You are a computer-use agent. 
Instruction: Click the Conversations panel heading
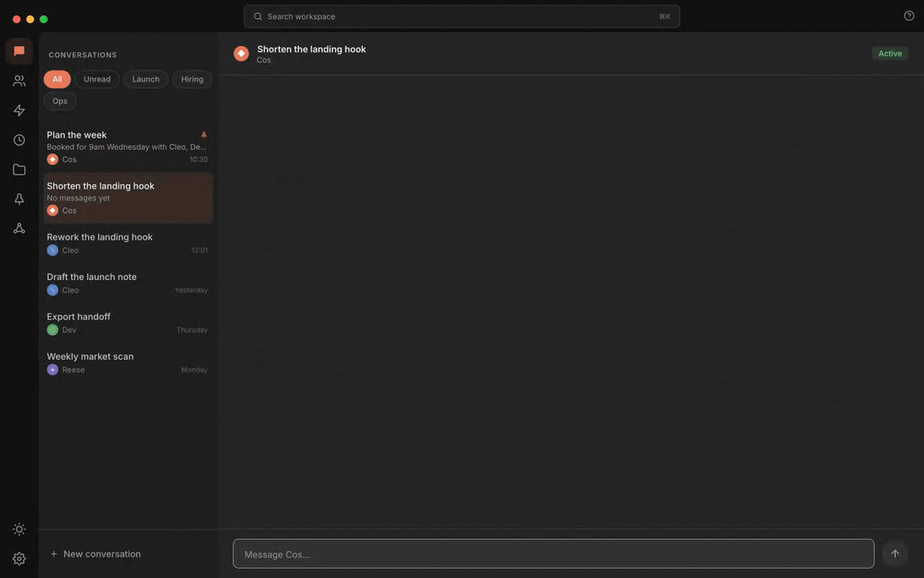point(82,55)
